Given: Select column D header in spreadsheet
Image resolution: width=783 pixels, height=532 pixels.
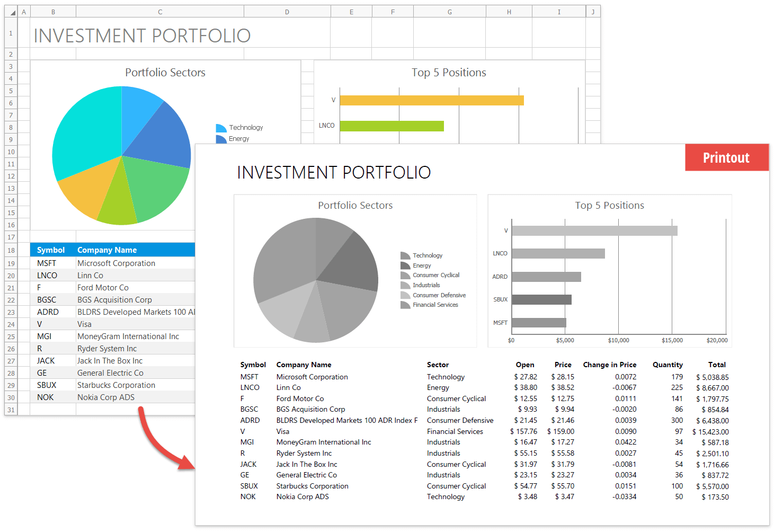Looking at the screenshot, I should 287,12.
